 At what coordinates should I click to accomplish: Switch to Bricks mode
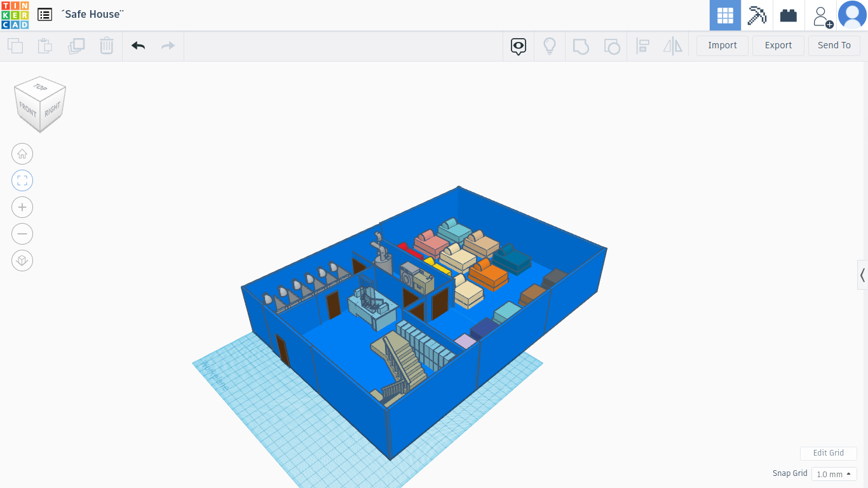789,15
